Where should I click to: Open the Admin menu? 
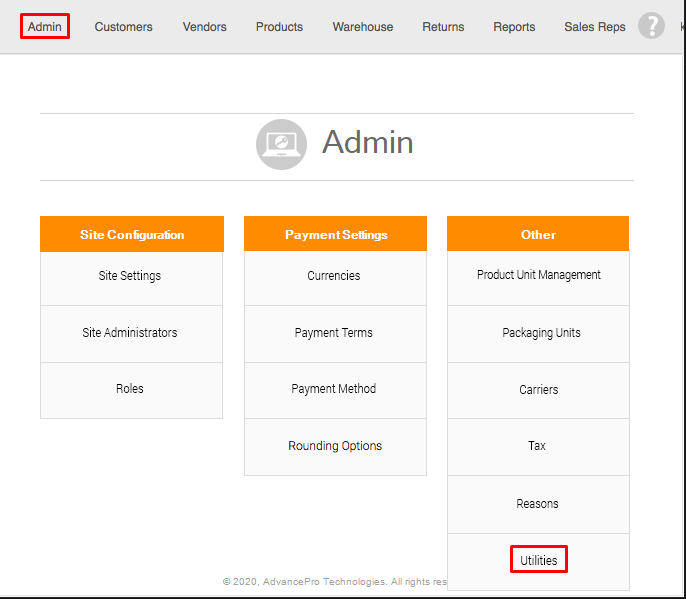45,26
